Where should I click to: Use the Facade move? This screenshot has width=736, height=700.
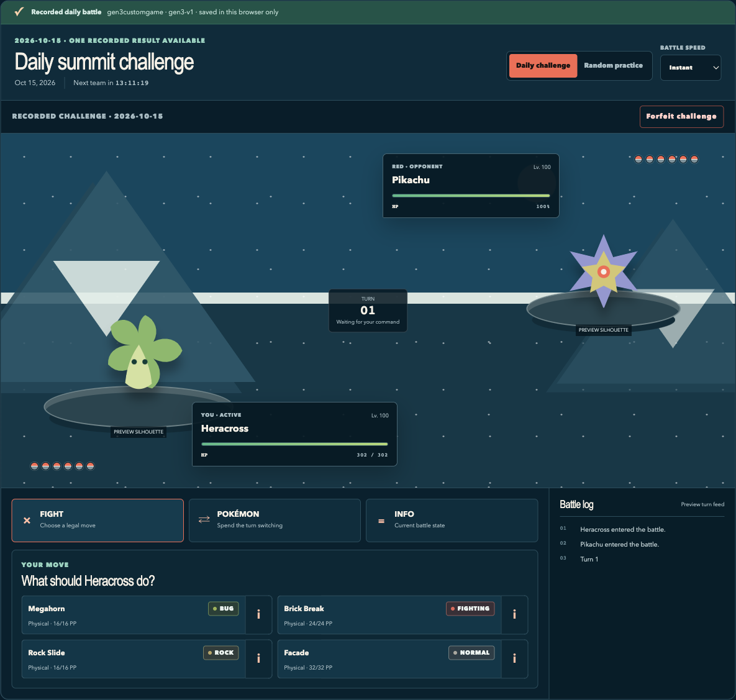389,658
